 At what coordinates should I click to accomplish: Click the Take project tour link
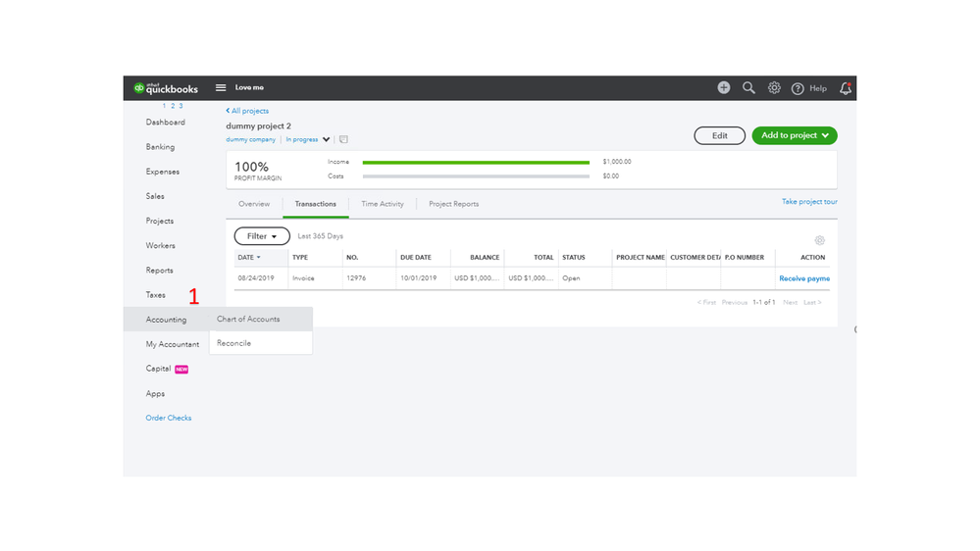click(809, 202)
